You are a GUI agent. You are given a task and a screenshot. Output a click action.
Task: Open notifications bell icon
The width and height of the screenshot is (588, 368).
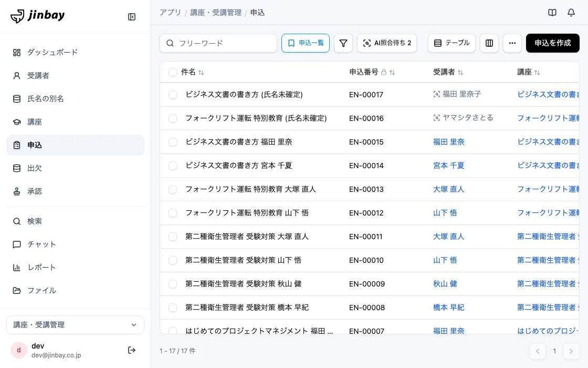pos(571,13)
